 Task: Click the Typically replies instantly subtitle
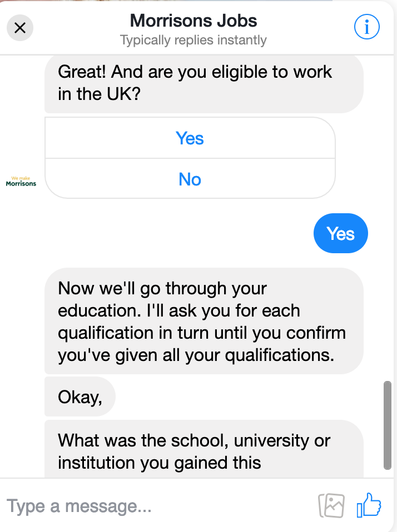pos(193,40)
